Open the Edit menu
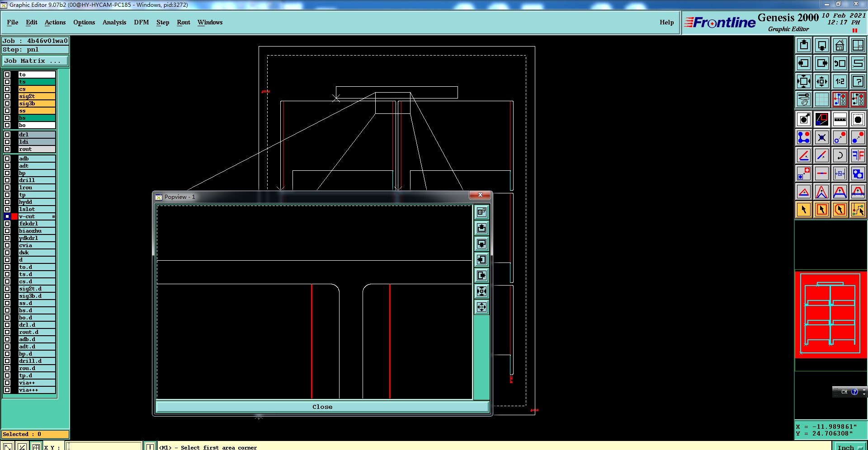 pos(32,22)
